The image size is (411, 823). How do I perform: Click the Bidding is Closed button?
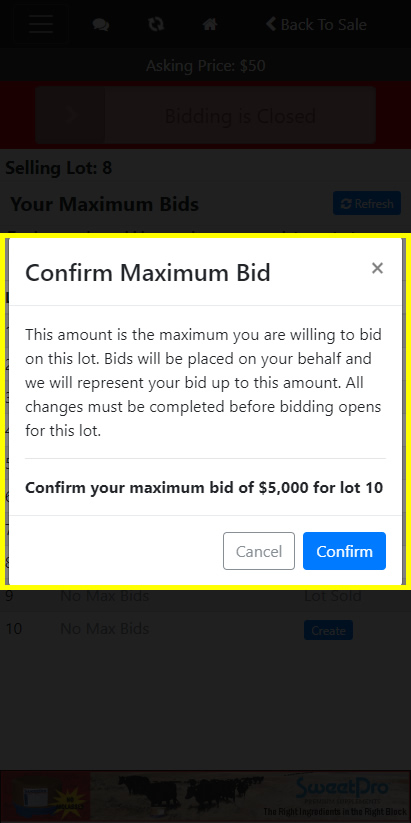tap(240, 115)
